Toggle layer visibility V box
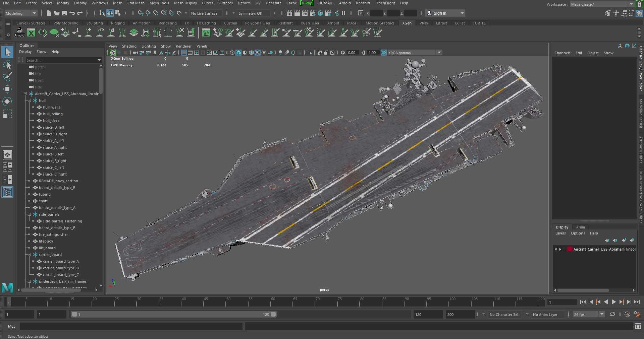 [556, 249]
